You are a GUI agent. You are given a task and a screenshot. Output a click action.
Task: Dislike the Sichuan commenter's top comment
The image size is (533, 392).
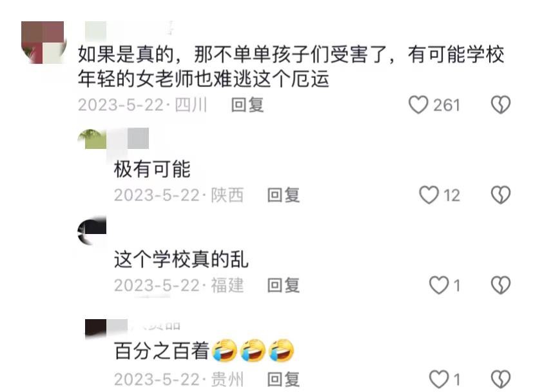[x=501, y=104]
